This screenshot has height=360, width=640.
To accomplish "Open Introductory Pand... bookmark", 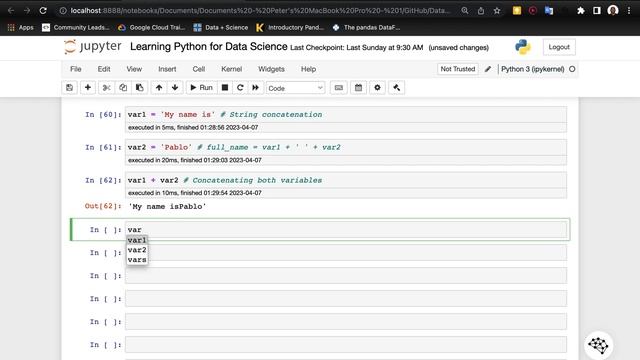I will tap(290, 27).
